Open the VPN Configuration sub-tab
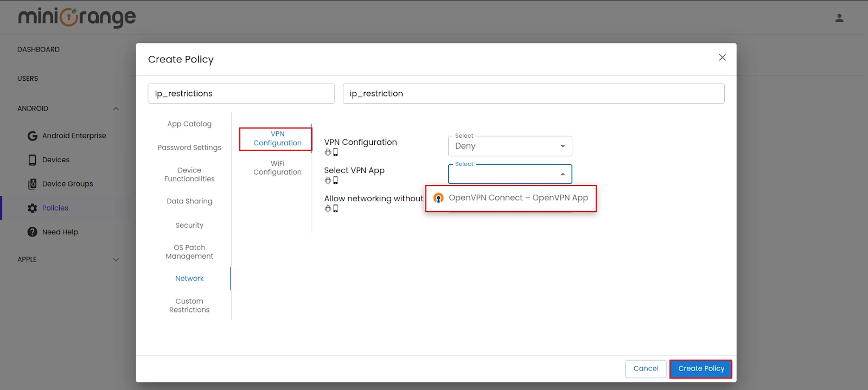 [277, 138]
